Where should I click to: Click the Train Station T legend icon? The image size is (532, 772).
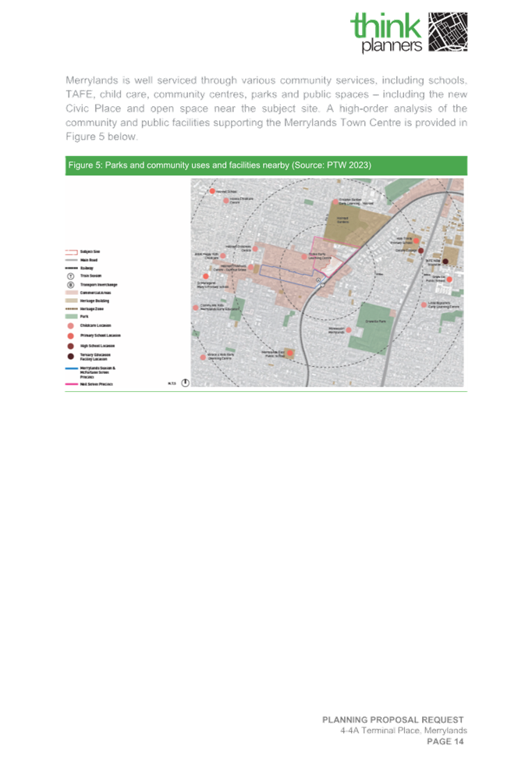coord(70,276)
